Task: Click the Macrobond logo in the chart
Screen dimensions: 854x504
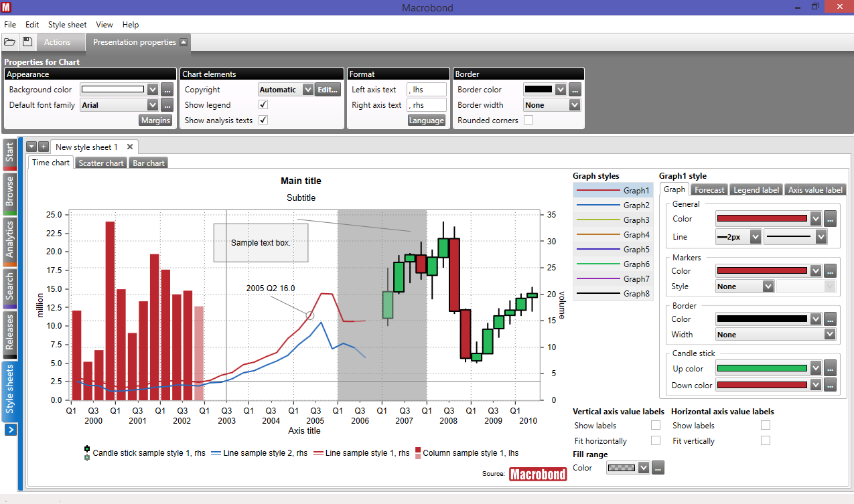Action: pyautogui.click(x=538, y=474)
